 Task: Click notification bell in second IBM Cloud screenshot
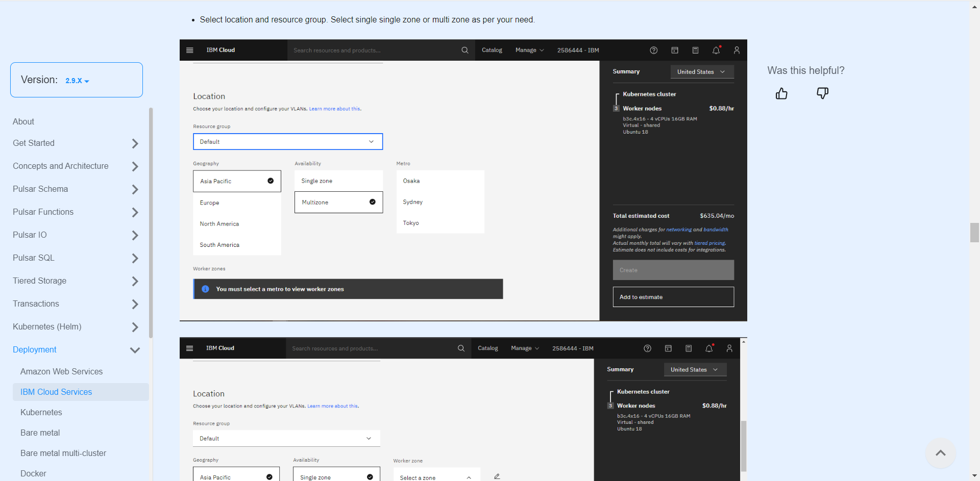click(x=709, y=348)
